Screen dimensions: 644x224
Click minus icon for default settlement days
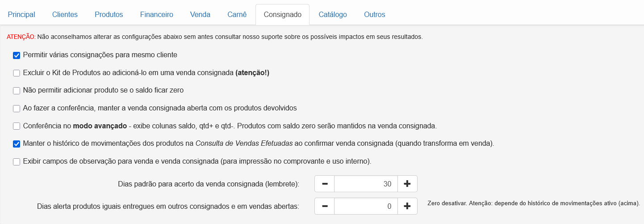[325, 184]
